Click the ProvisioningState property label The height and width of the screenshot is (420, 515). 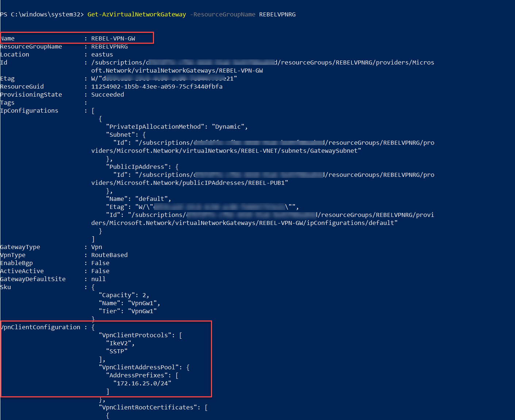pos(31,95)
